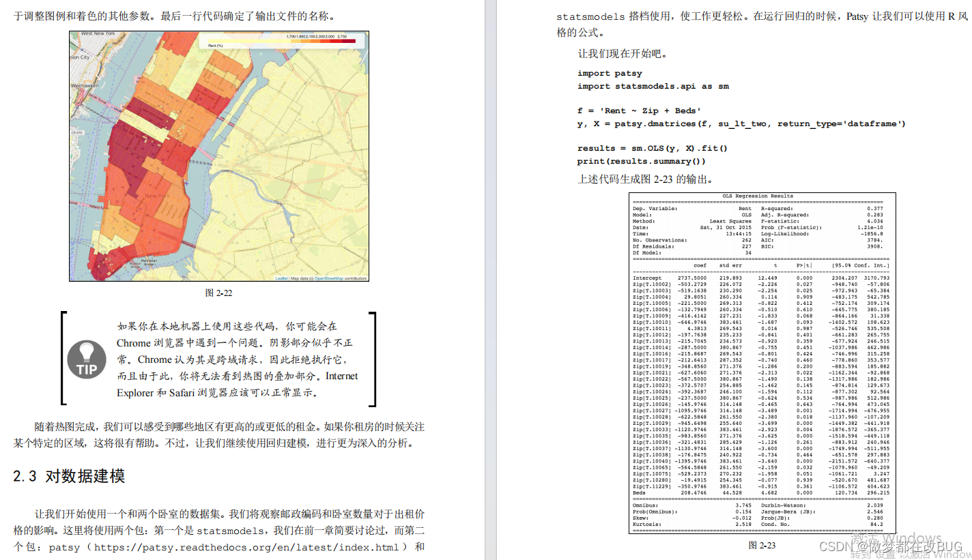Click the TIP lightbulb icon
Screen dimensions: 972x560
click(x=87, y=359)
